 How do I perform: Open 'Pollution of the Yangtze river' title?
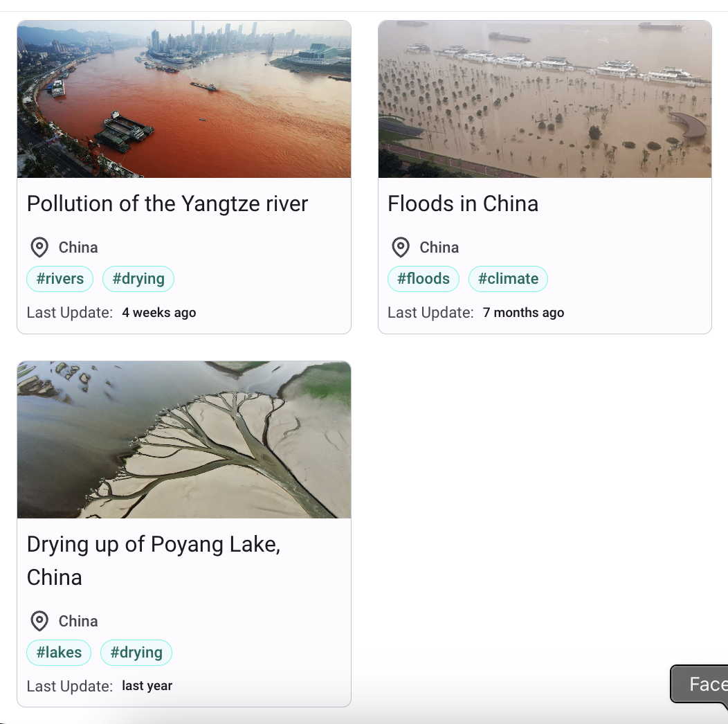167,203
